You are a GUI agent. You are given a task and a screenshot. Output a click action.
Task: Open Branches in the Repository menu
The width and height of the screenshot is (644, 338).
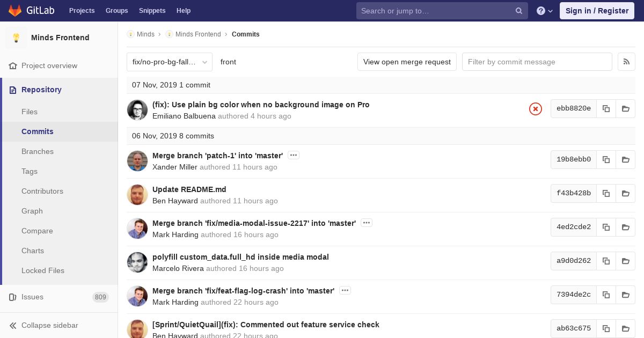coord(38,151)
